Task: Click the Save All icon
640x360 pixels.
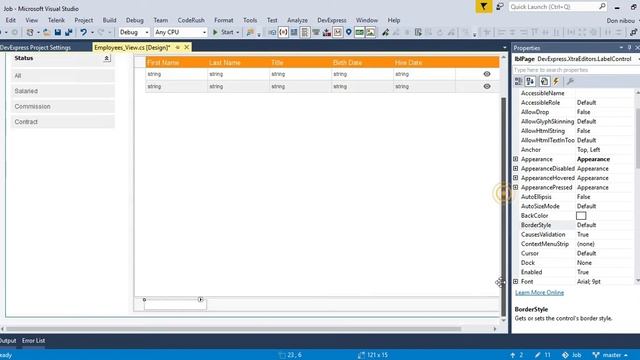Action: coord(69,32)
